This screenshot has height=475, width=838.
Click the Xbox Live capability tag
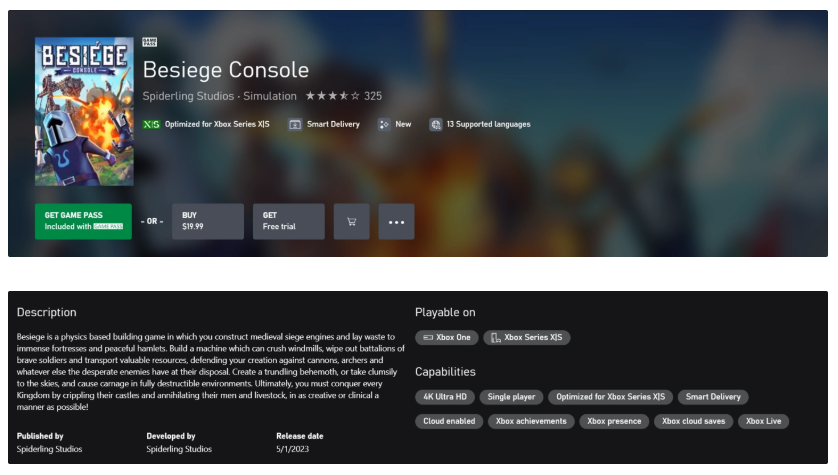[764, 422]
